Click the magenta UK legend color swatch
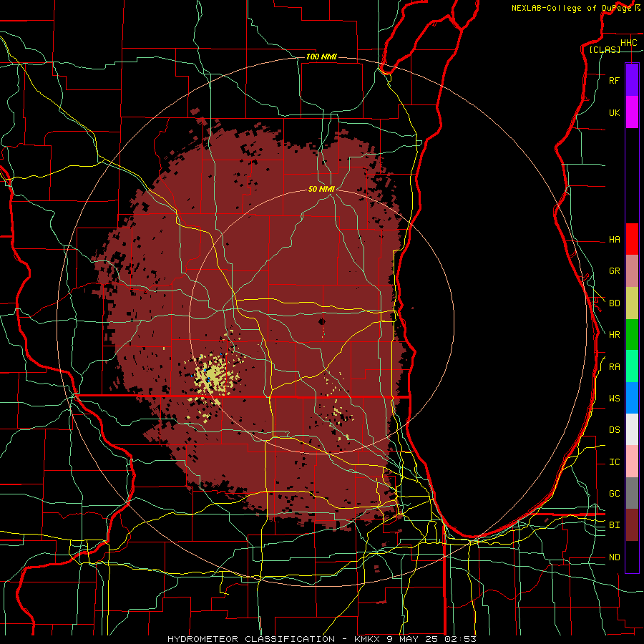This screenshot has width=644, height=644. (632, 112)
